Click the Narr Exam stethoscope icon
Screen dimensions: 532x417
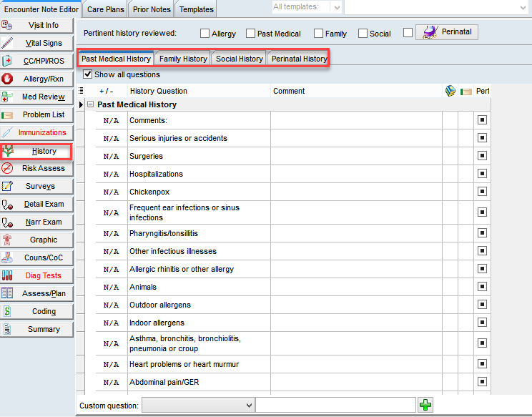pos(6,222)
